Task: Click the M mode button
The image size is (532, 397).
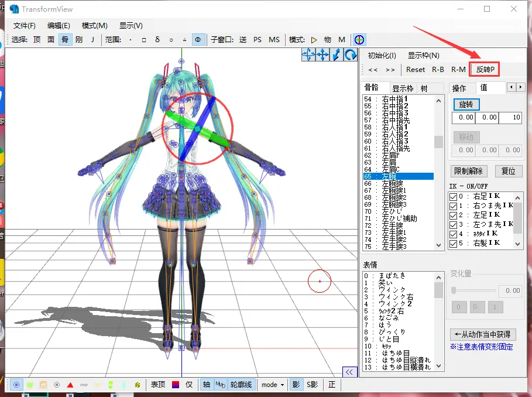Action: [342, 40]
